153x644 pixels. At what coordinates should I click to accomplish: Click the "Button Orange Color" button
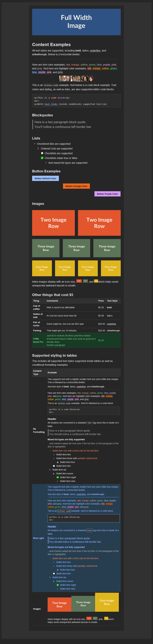[77, 186]
